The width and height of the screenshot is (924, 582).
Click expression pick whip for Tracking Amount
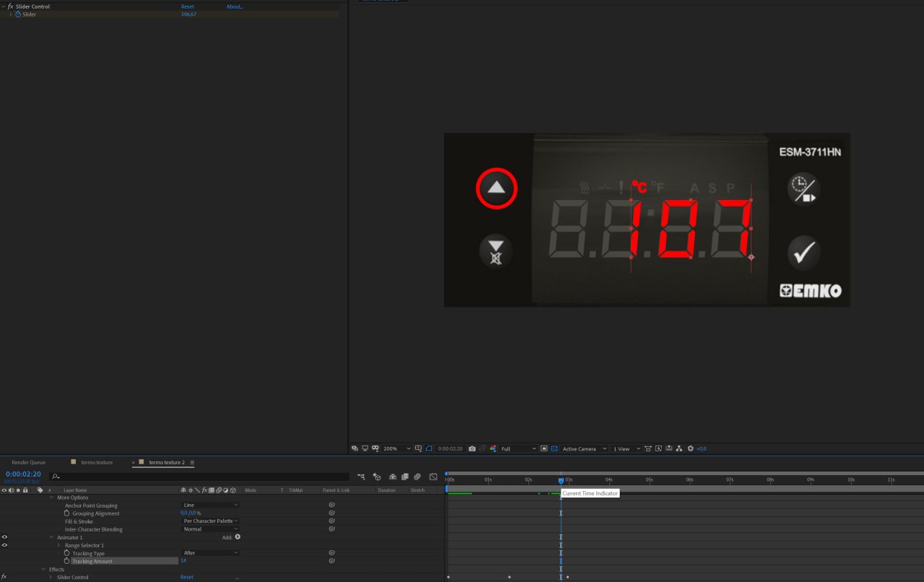tap(331, 560)
